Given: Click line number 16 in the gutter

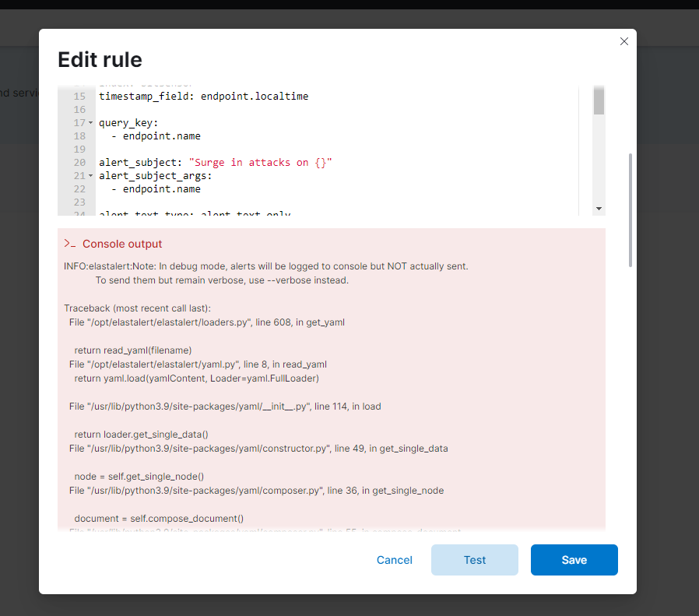Looking at the screenshot, I should pos(79,110).
